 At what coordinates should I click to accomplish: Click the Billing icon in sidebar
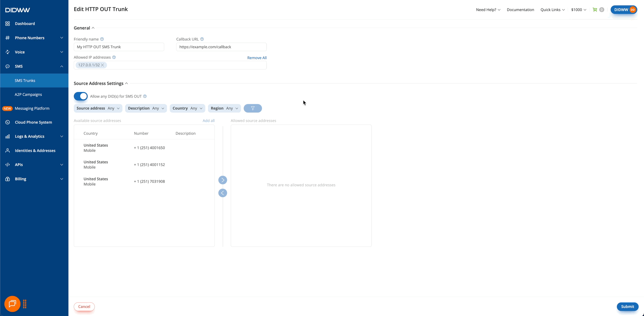tap(8, 179)
